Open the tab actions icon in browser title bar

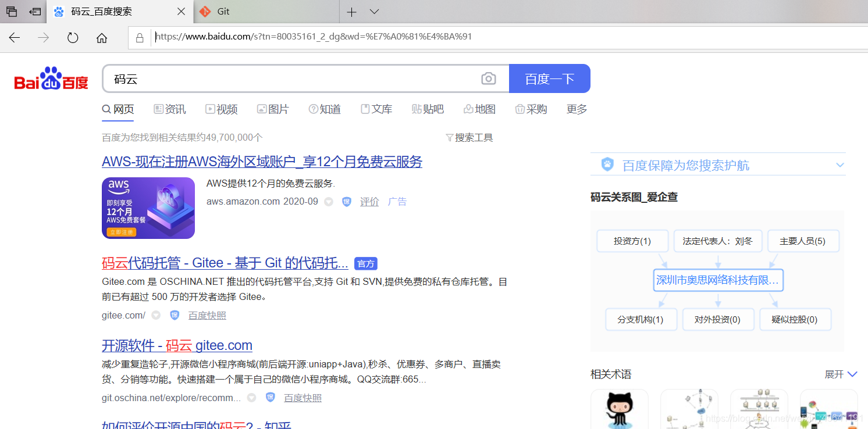[x=12, y=11]
